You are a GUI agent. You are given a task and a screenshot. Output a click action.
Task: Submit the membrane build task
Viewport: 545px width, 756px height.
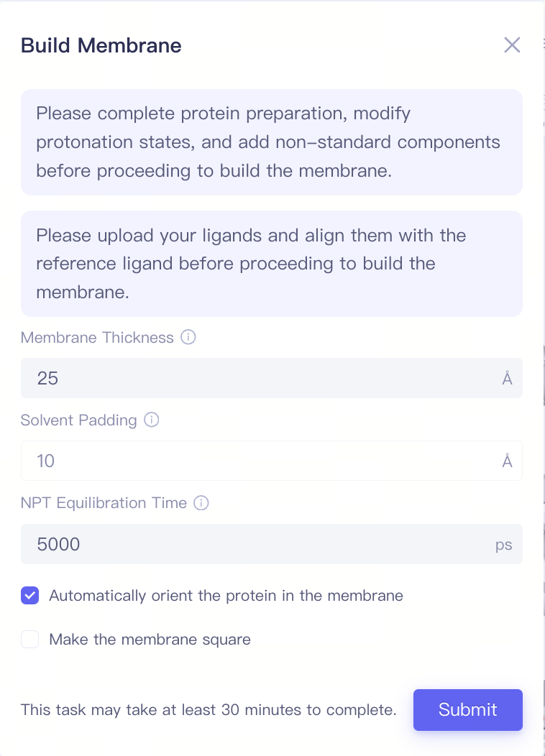(467, 710)
